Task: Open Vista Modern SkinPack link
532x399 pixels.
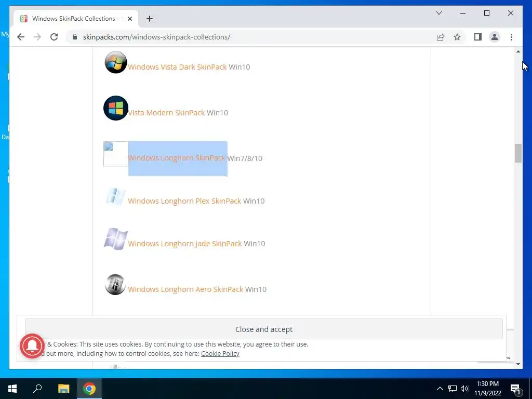Action: coord(166,113)
